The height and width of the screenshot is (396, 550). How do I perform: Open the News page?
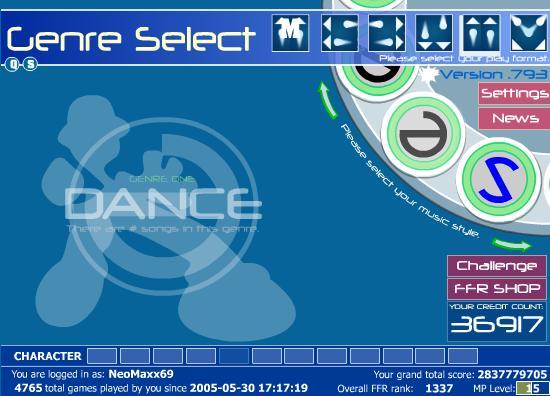514,119
